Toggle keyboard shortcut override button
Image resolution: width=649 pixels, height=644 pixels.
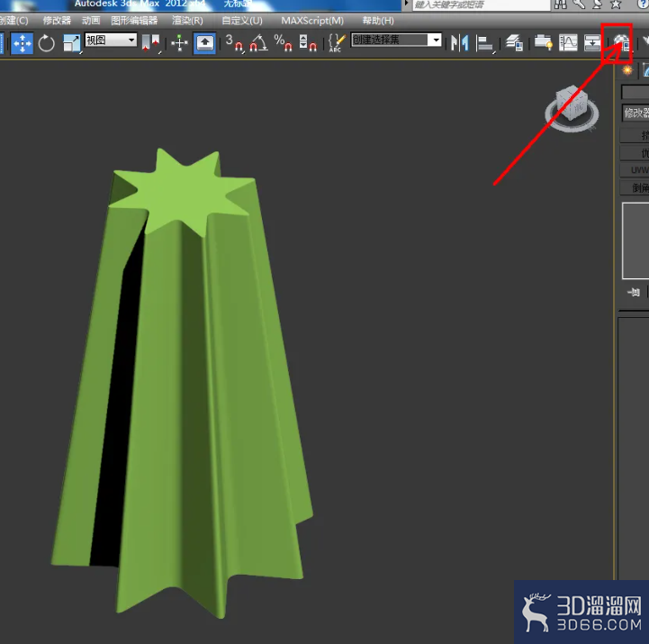(x=204, y=42)
